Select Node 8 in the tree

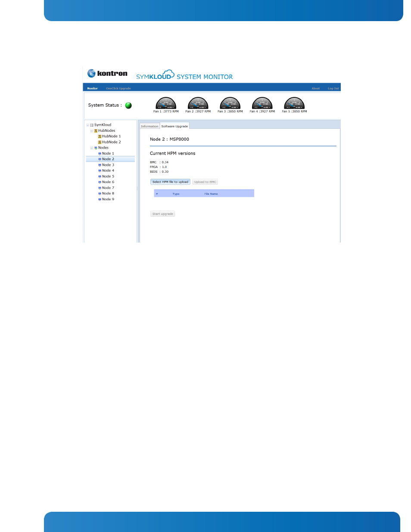108,193
